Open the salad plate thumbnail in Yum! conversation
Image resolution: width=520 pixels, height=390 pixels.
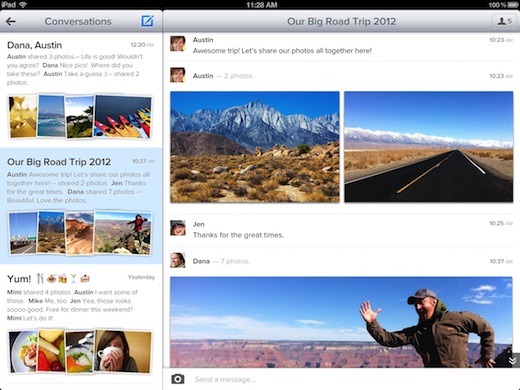pyautogui.click(x=23, y=352)
